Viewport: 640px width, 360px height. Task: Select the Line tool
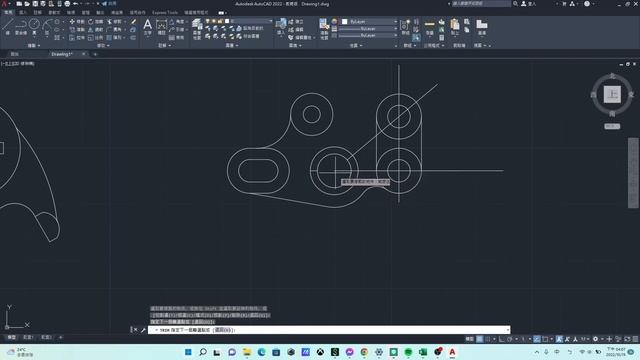(x=7, y=26)
